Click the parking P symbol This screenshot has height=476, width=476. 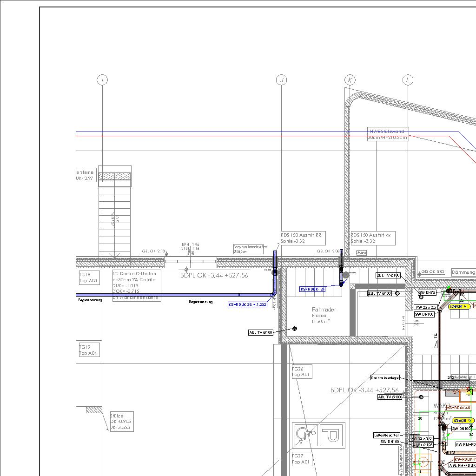pos(333,435)
